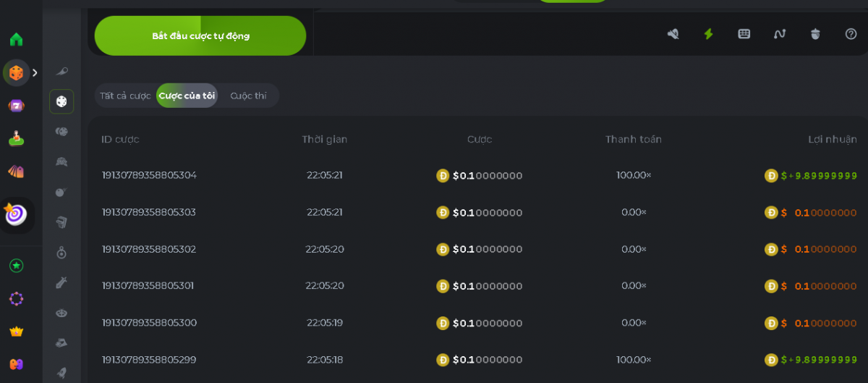868x383 pixels.
Task: Expand the sidebar with the chevron arrow
Action: pos(35,72)
